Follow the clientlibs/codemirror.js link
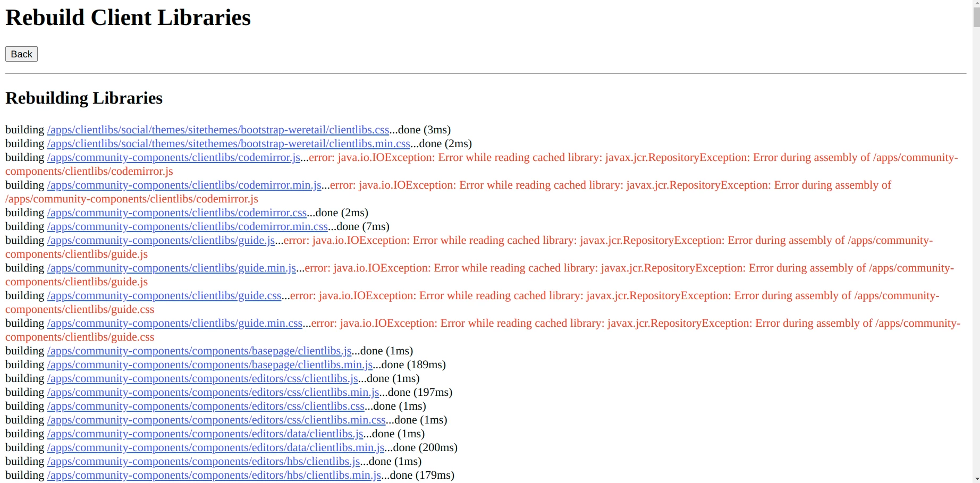 click(174, 157)
